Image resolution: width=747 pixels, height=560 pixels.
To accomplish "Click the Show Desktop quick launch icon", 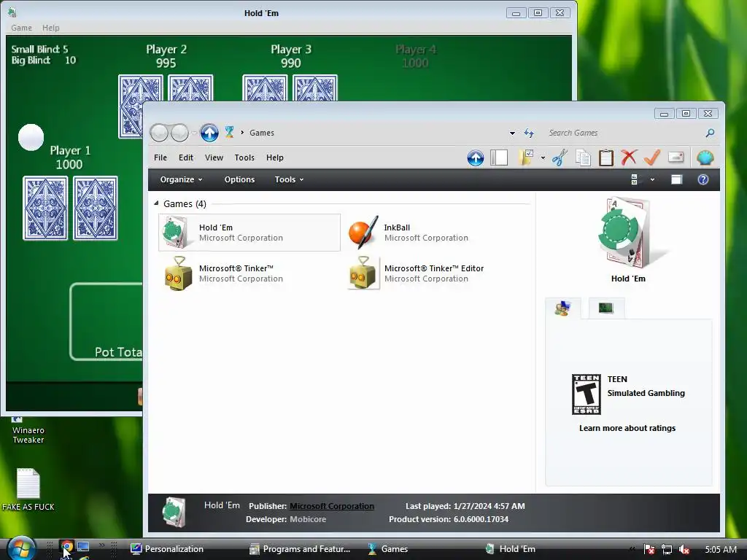I will click(83, 547).
